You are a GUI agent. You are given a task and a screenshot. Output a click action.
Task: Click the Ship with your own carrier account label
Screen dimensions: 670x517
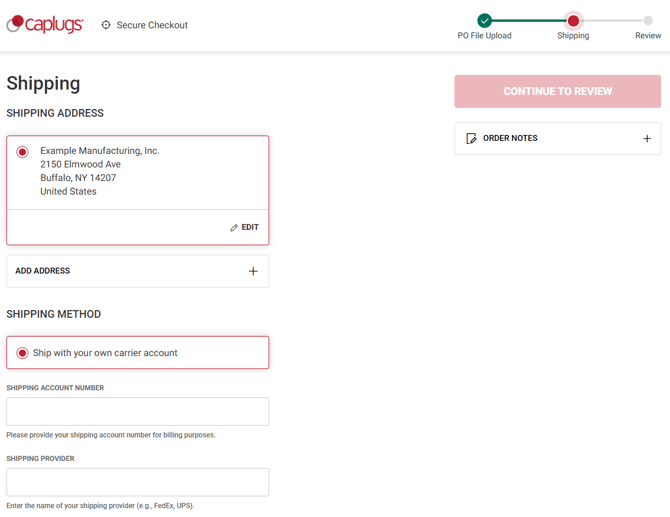click(x=105, y=353)
